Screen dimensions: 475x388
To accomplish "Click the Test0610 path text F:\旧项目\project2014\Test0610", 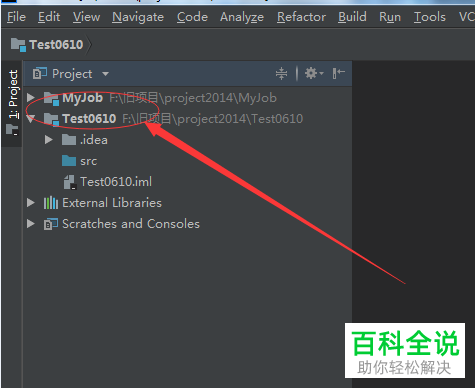I will pyautogui.click(x=213, y=119).
